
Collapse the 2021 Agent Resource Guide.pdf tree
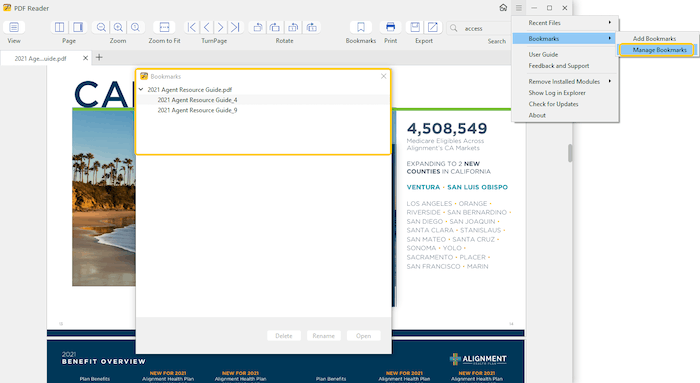click(141, 89)
